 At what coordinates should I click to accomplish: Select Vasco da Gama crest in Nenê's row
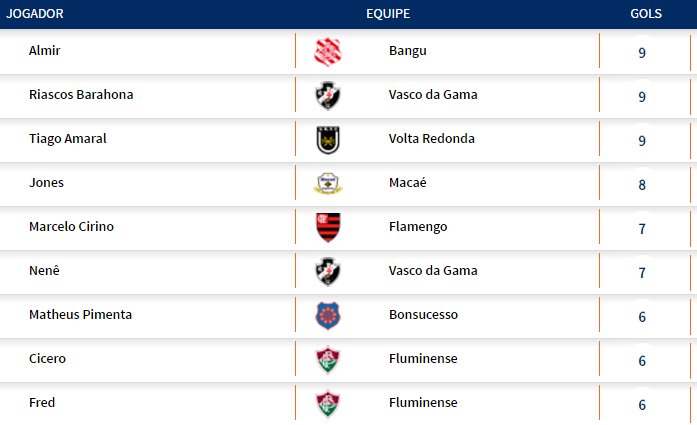coord(328,271)
